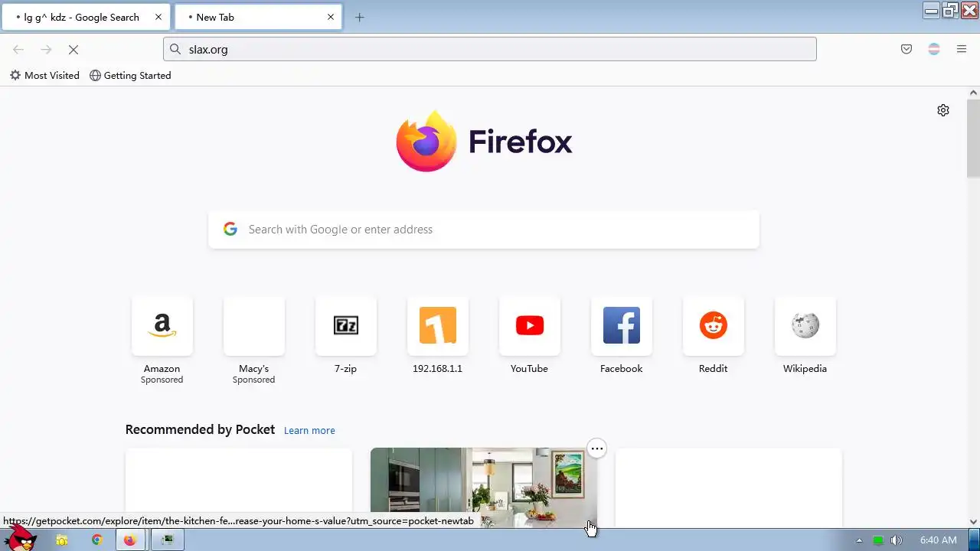Switch to the Google Search tab
The image size is (980, 551).
point(86,17)
